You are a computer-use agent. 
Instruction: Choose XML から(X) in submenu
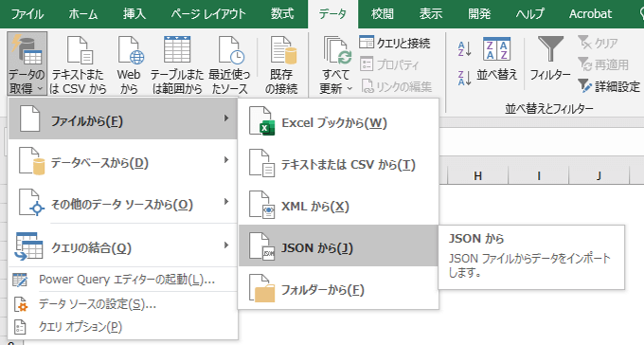click(x=338, y=205)
